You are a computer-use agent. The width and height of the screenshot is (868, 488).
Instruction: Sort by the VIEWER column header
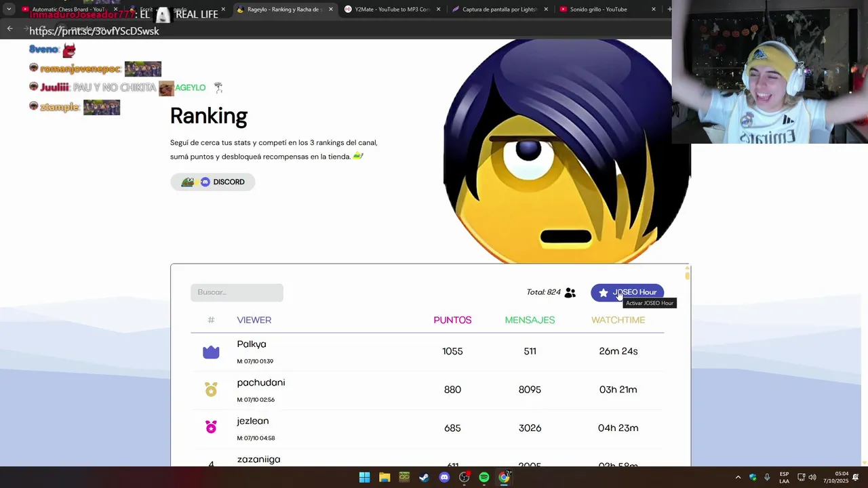tap(254, 320)
